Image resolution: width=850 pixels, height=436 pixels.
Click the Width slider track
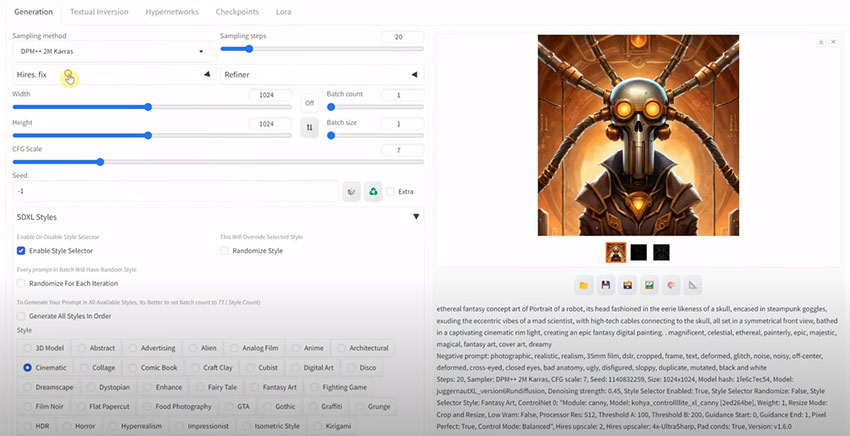(x=152, y=107)
